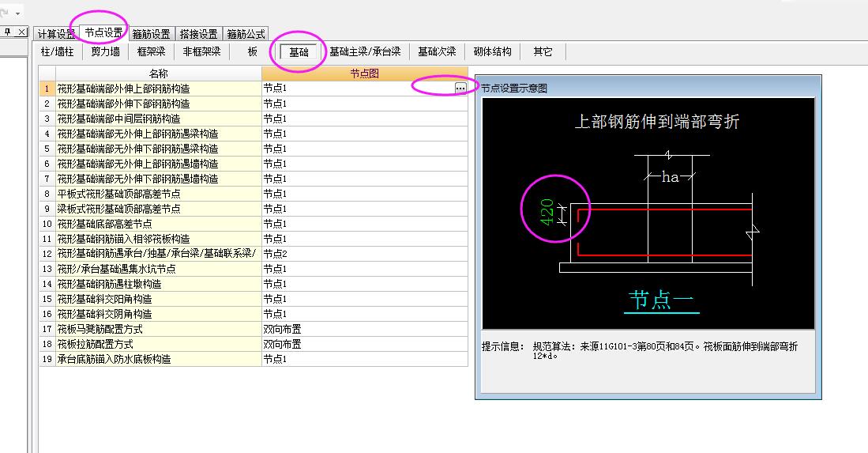The height and width of the screenshot is (453, 868).
Task: Select row 筏形基础斜交阳角构造
Action: [x=158, y=299]
